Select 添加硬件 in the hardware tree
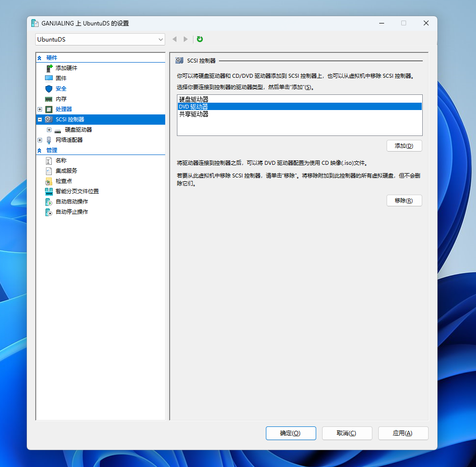The width and height of the screenshot is (476, 467). coord(66,68)
